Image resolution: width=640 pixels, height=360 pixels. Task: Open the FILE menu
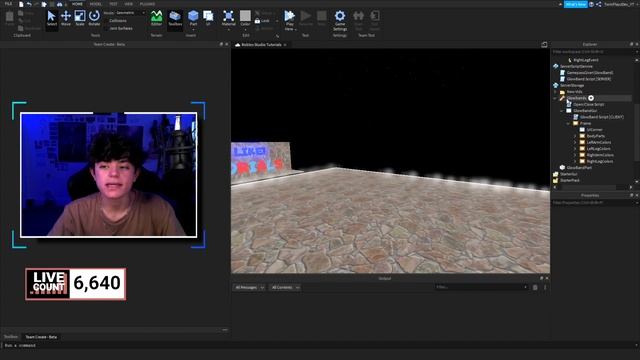[x=8, y=4]
